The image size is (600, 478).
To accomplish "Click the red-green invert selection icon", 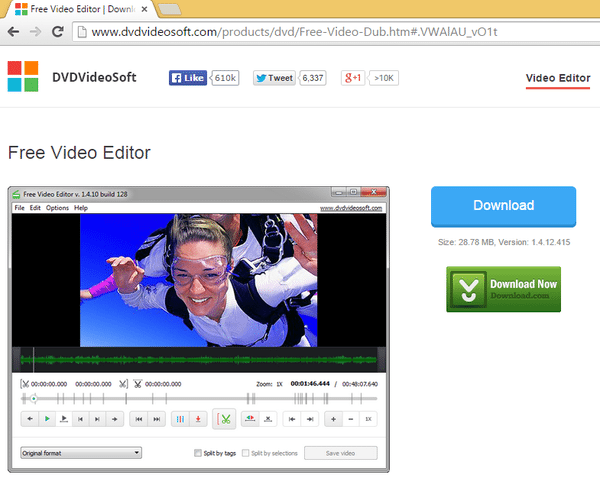I will 250,419.
